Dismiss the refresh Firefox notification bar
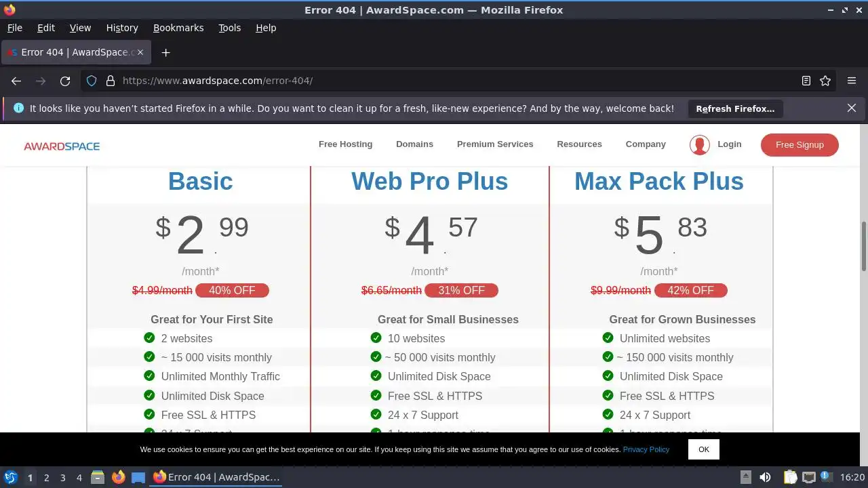 pos(852,108)
